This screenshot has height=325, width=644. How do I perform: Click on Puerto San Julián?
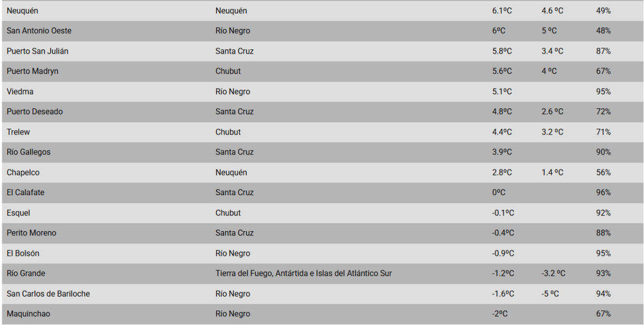click(x=38, y=51)
